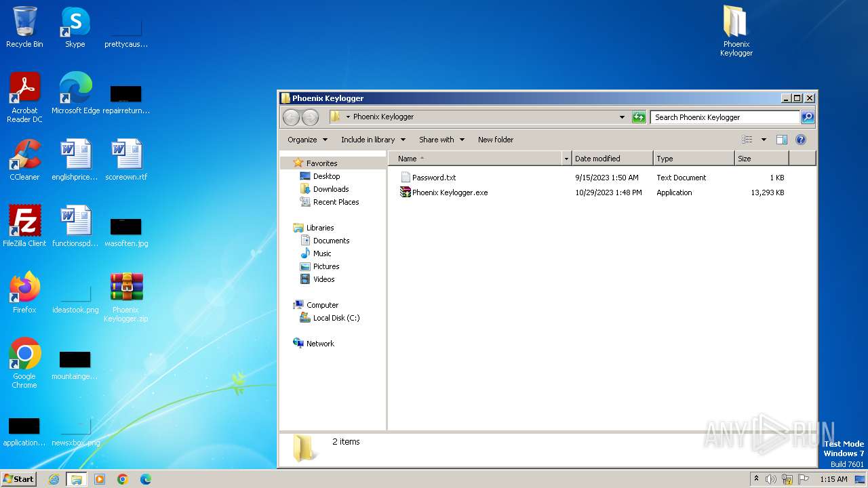868x488 pixels.
Task: Select the englishprice document on desktop
Action: 75,160
